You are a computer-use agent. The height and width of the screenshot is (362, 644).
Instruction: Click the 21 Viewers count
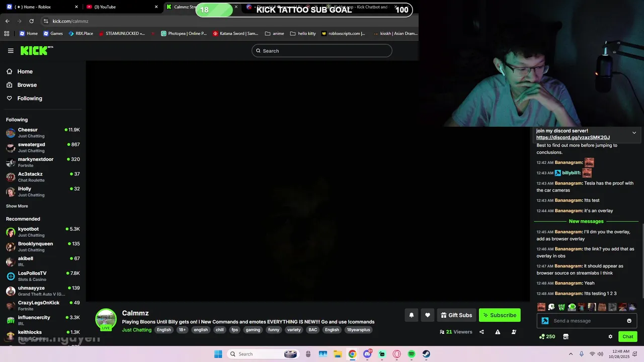click(x=456, y=332)
